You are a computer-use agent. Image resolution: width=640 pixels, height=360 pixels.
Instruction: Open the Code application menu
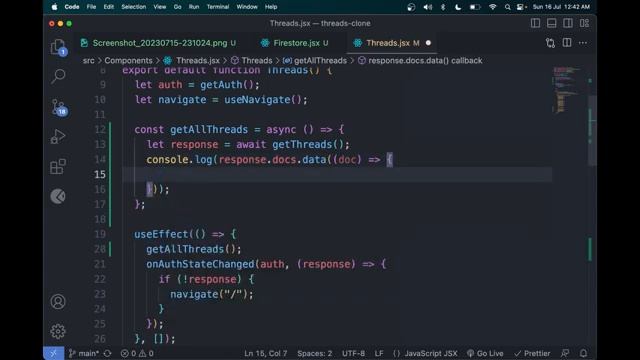[72, 7]
